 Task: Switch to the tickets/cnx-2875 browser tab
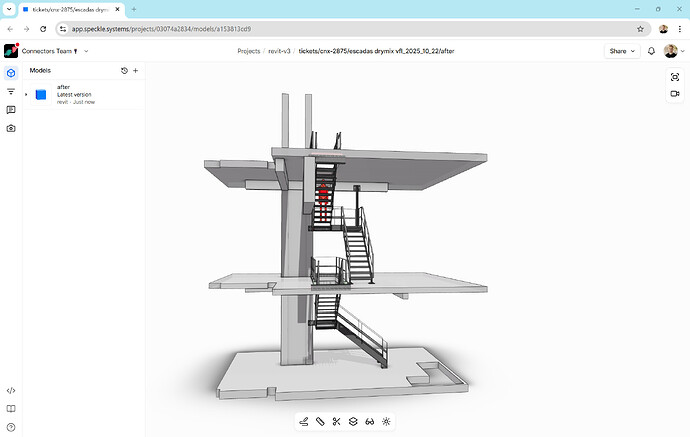coord(72,9)
